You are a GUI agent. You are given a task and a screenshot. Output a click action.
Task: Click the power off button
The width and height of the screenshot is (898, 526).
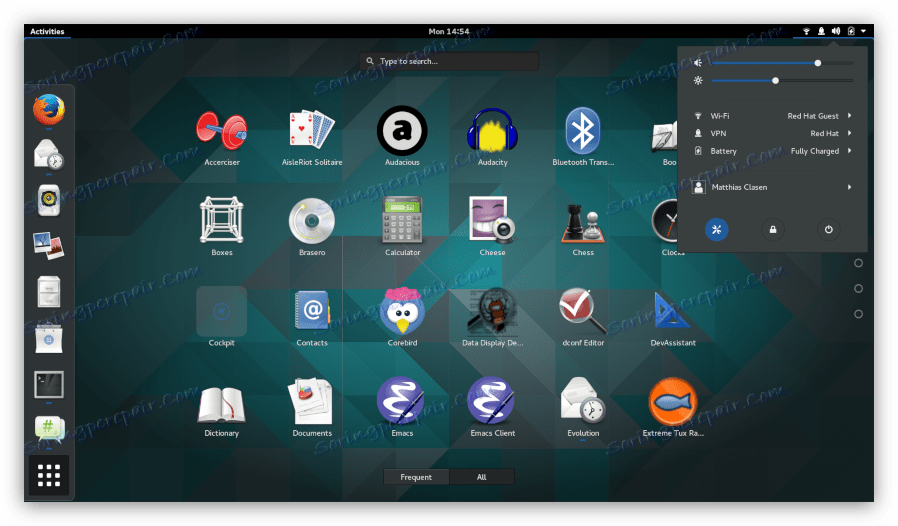828,230
